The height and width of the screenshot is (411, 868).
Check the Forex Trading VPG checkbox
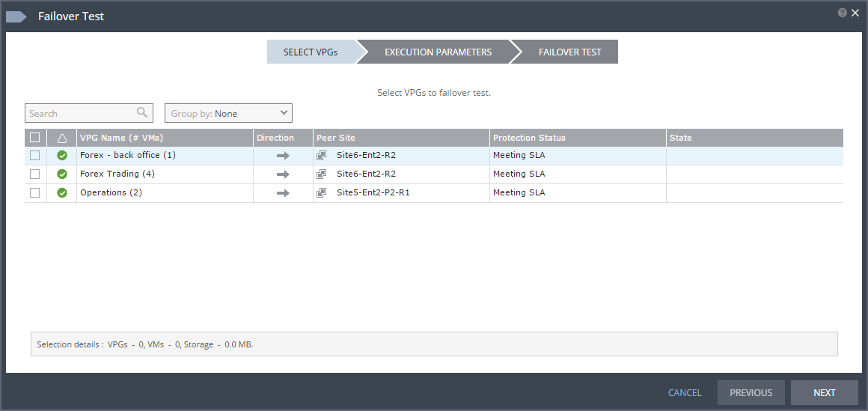(x=35, y=174)
